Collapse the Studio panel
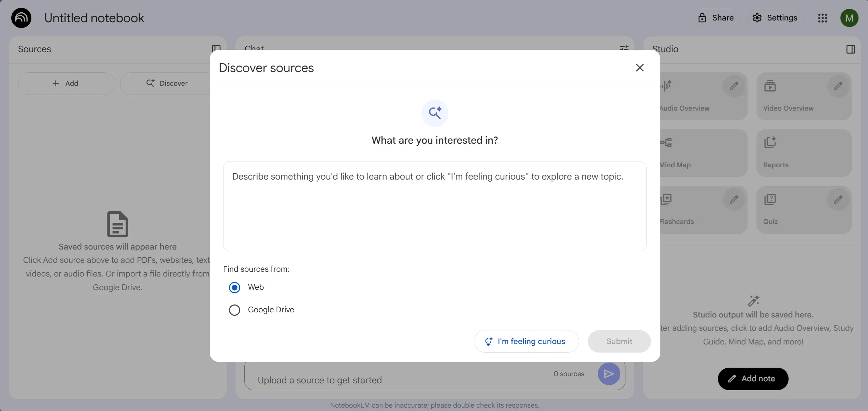The image size is (868, 411). coord(851,49)
